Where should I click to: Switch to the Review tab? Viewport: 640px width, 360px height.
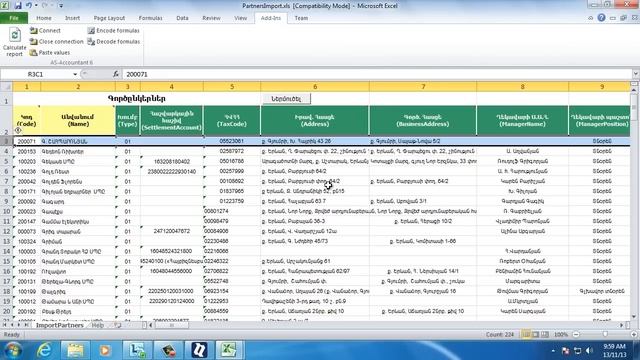211,18
